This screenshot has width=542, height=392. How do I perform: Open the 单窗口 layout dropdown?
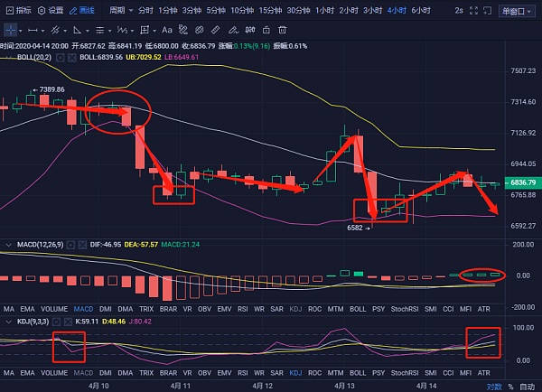pyautogui.click(x=517, y=12)
